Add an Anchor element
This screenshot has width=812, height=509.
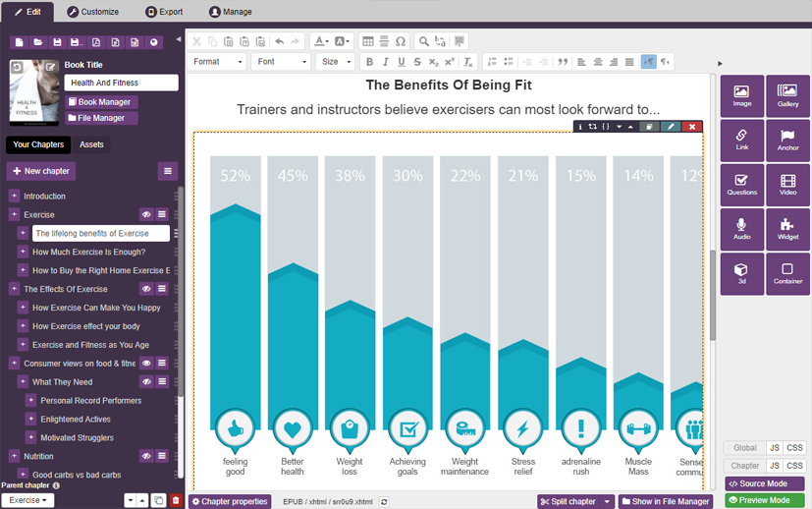pyautogui.click(x=787, y=141)
